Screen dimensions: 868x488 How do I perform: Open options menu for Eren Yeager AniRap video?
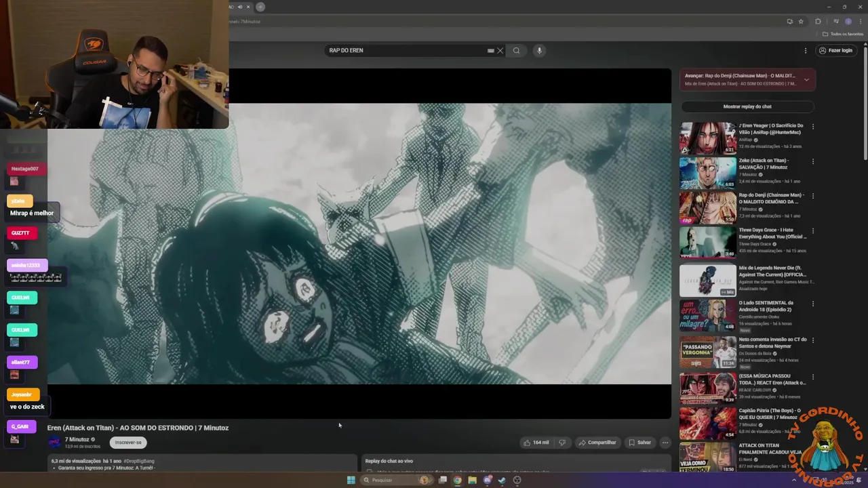click(813, 126)
